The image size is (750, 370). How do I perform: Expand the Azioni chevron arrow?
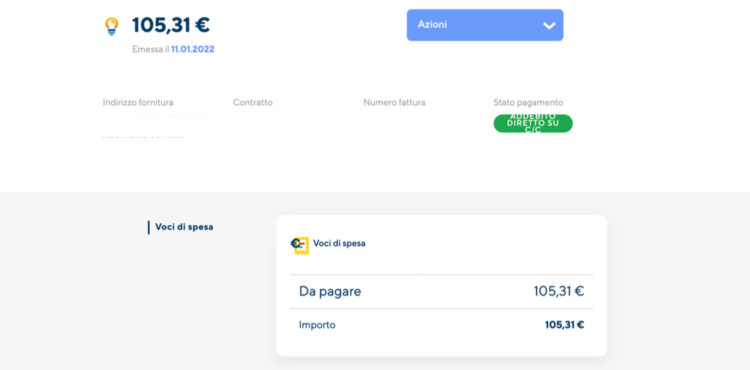pos(549,25)
